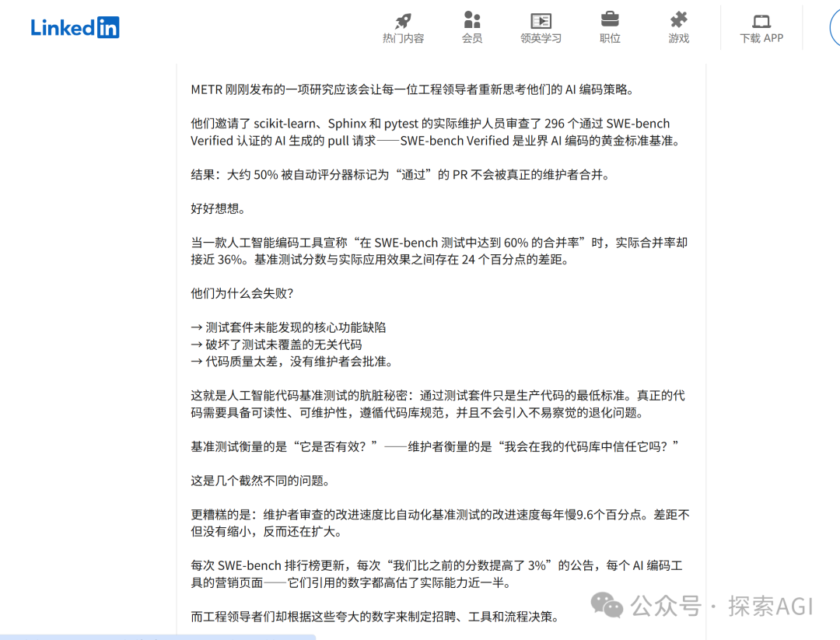
Task: Click the 公众号·探索AGI watermark
Action: 700,607
